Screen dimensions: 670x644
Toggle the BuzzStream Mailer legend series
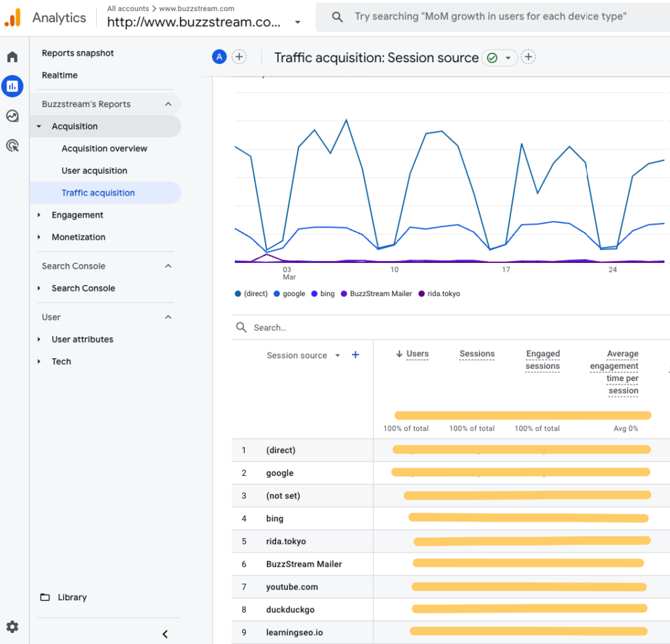pos(376,294)
